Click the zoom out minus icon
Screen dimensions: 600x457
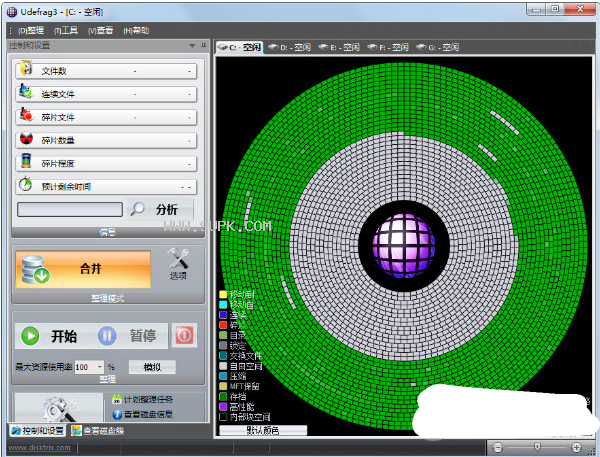pyautogui.click(x=497, y=447)
